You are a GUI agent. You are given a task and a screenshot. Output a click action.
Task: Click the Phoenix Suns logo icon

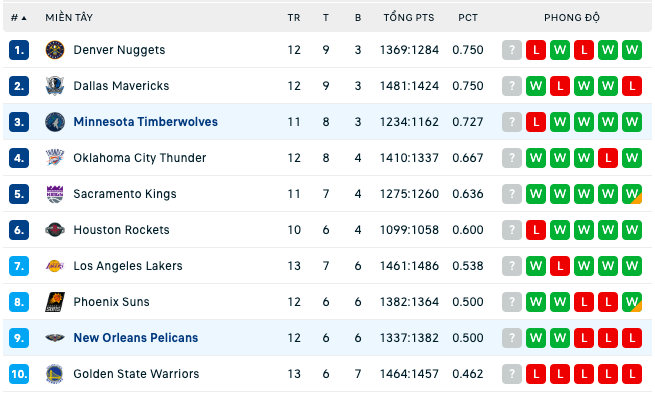55,302
